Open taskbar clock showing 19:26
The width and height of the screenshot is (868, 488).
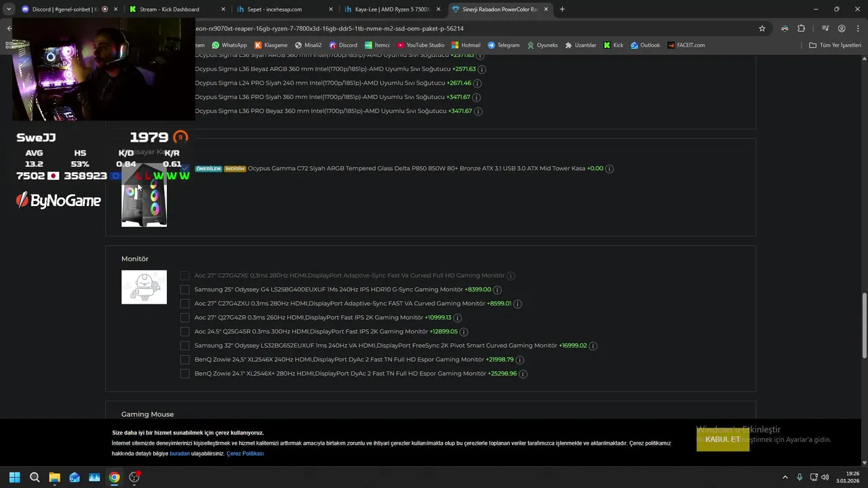click(848, 477)
